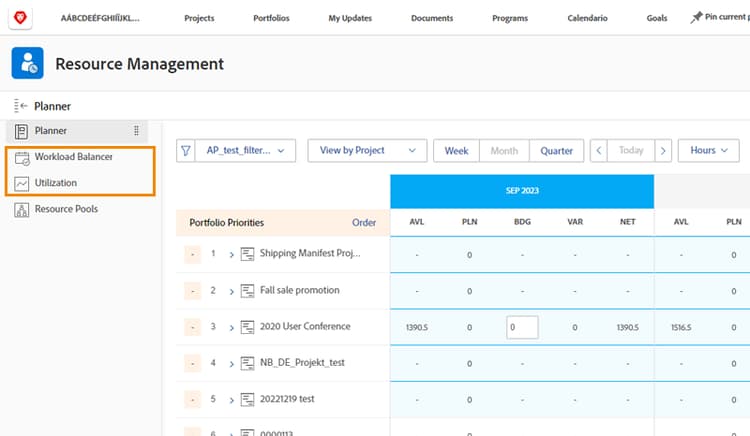This screenshot has height=436, width=750.
Task: Collapse the Planner side panel icon
Action: [20, 106]
